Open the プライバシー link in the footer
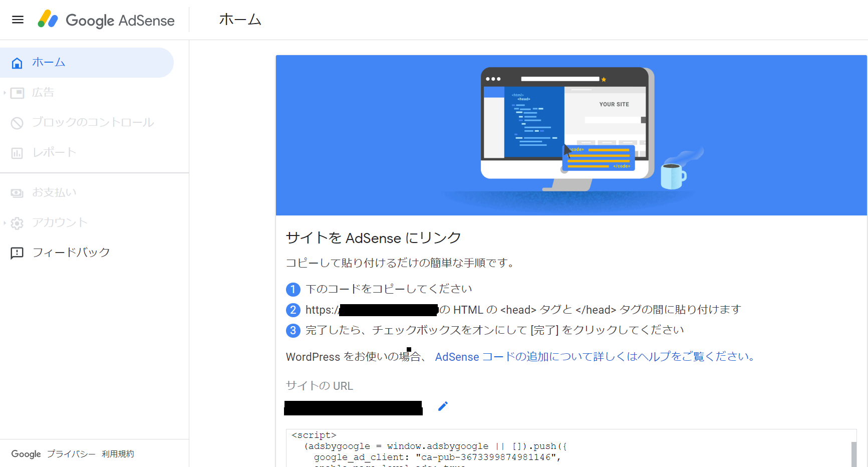 71,453
